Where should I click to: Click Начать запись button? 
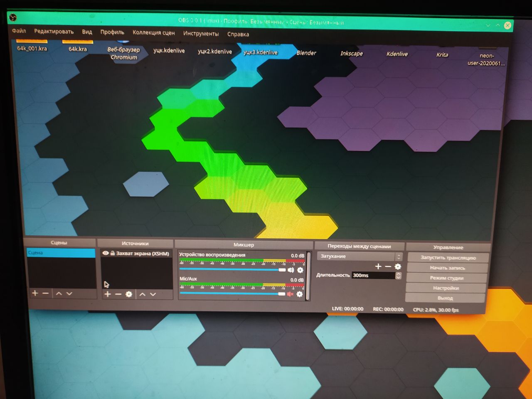pos(448,268)
